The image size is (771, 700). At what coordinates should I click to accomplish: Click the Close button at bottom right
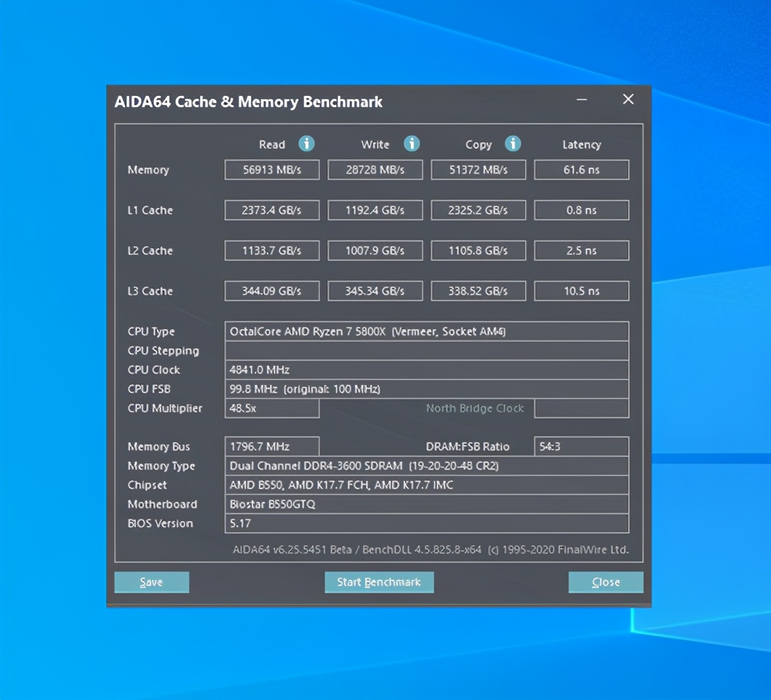tap(605, 582)
